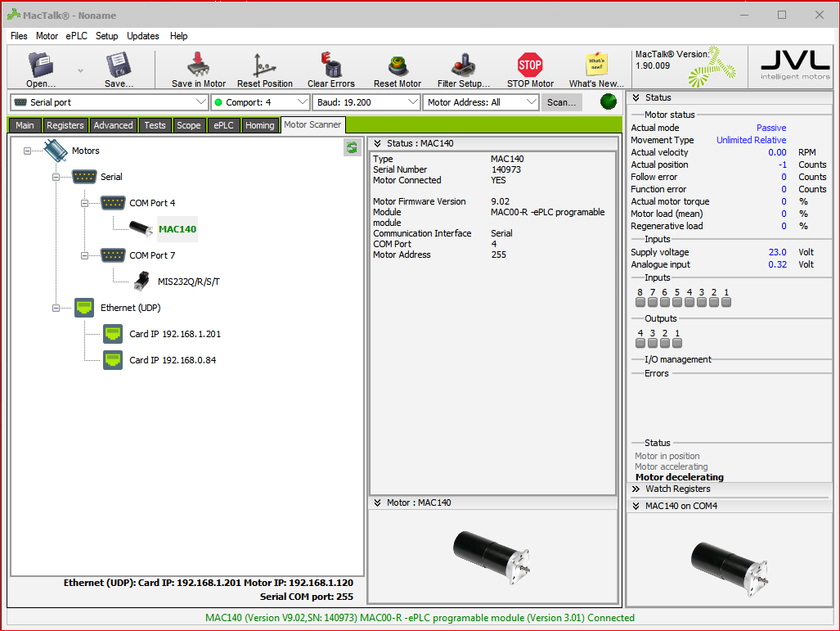Switch to the ePLC tab

[x=223, y=125]
